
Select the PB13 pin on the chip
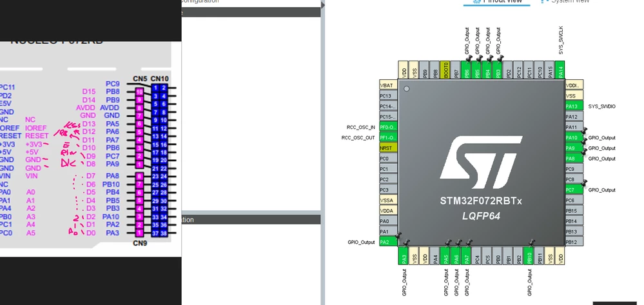click(574, 231)
